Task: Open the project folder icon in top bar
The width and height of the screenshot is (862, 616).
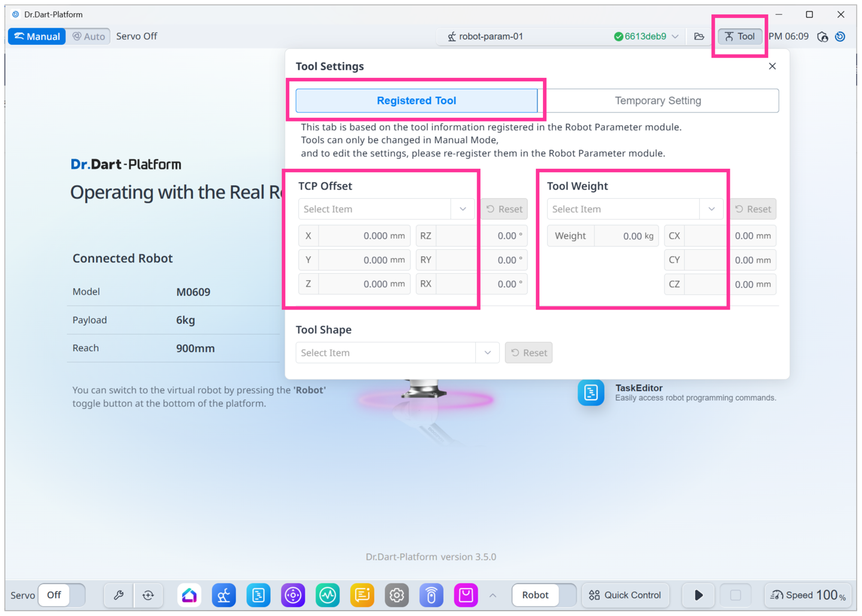Action: pyautogui.click(x=699, y=37)
